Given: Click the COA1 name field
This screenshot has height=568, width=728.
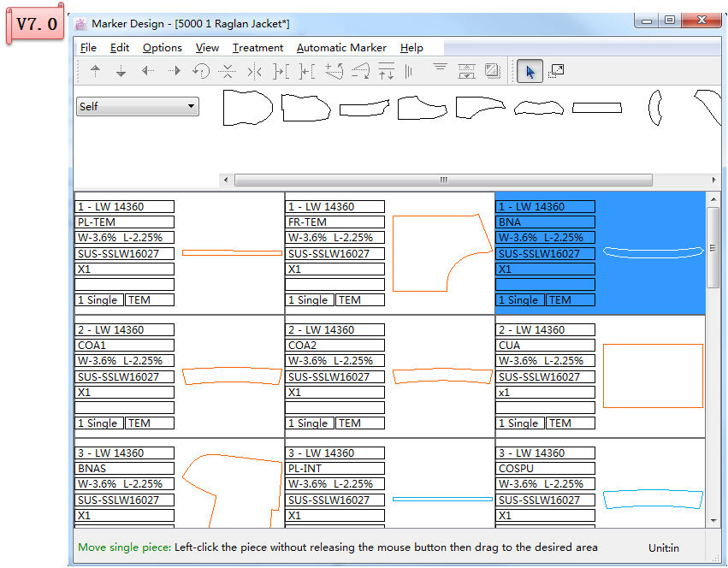Looking at the screenshot, I should pos(124,346).
